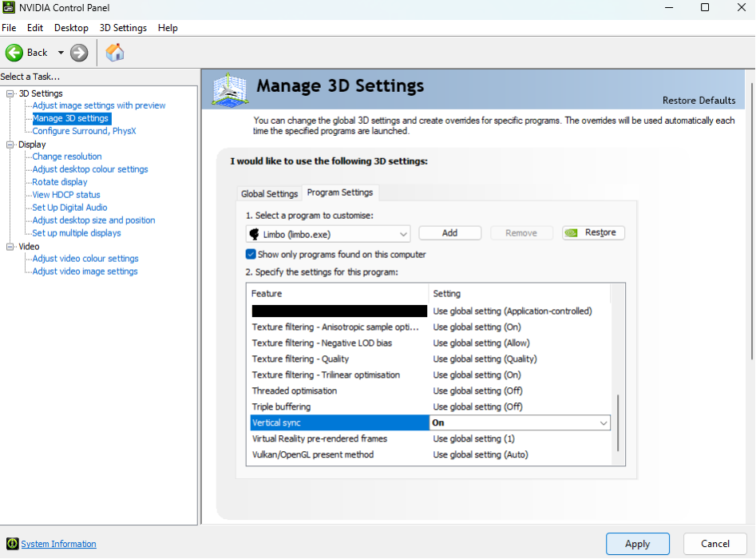
Task: Click the Cancel button
Action: pos(715,544)
